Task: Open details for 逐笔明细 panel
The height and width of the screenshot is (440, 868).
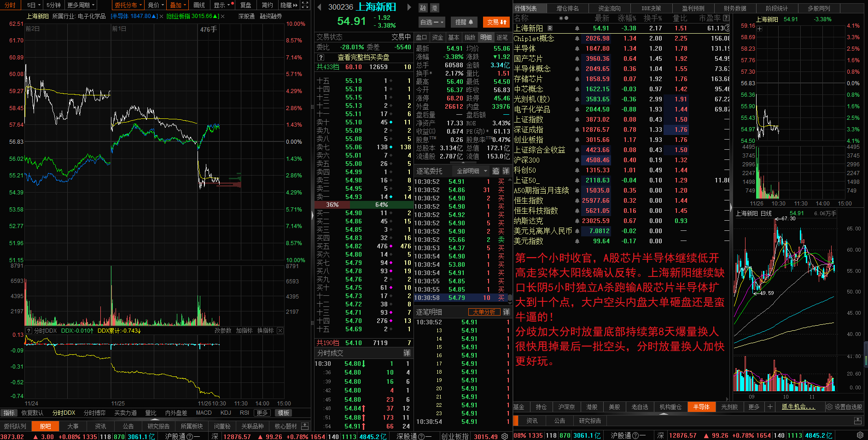Action: pyautogui.click(x=506, y=312)
